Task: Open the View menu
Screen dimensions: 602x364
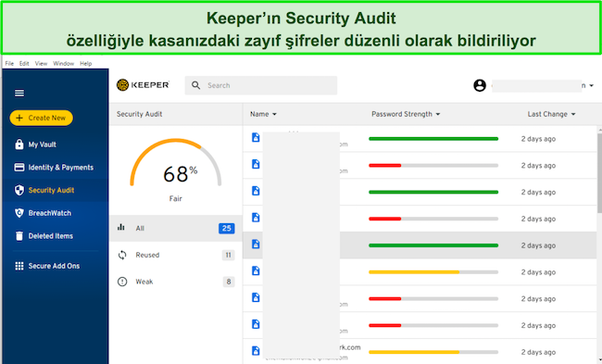Action: click(x=41, y=63)
